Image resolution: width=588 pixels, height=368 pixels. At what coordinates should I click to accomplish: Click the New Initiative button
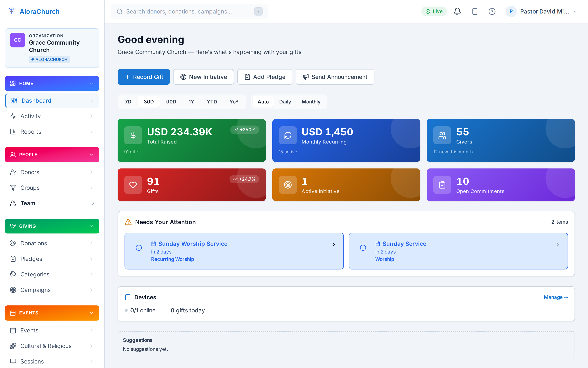tap(203, 77)
